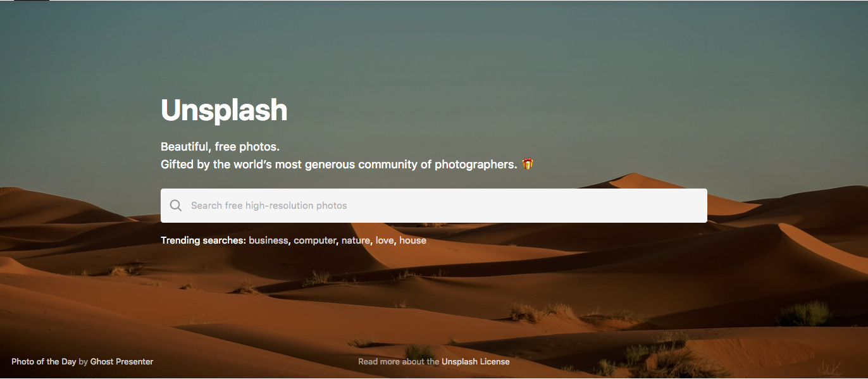Click the desert dune background photo
868x379 pixels.
pos(633,291)
